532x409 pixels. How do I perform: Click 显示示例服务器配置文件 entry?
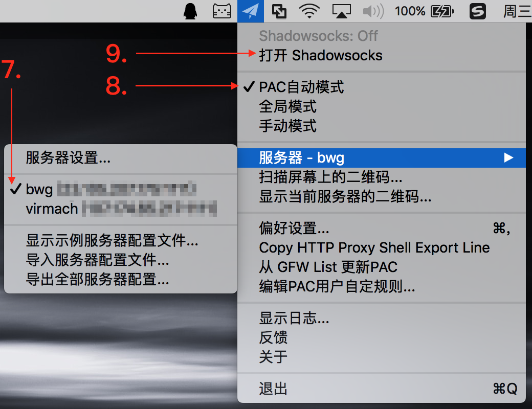point(120,240)
